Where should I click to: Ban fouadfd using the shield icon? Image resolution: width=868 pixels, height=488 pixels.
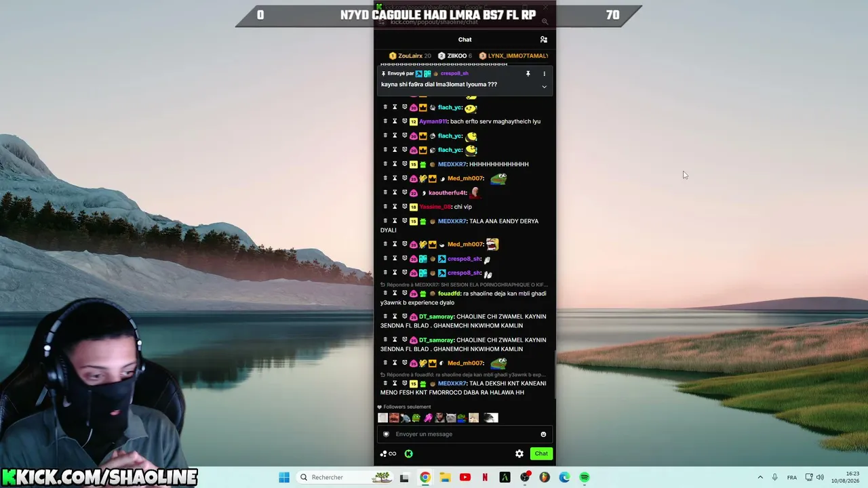point(404,293)
